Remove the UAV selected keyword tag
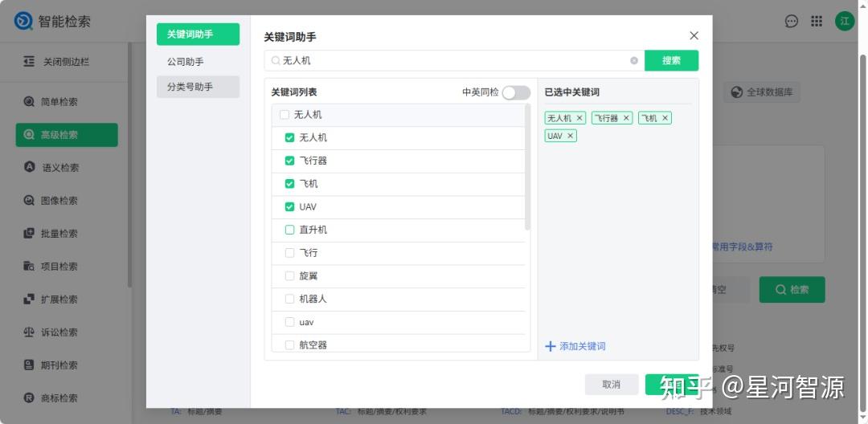 [x=570, y=136]
